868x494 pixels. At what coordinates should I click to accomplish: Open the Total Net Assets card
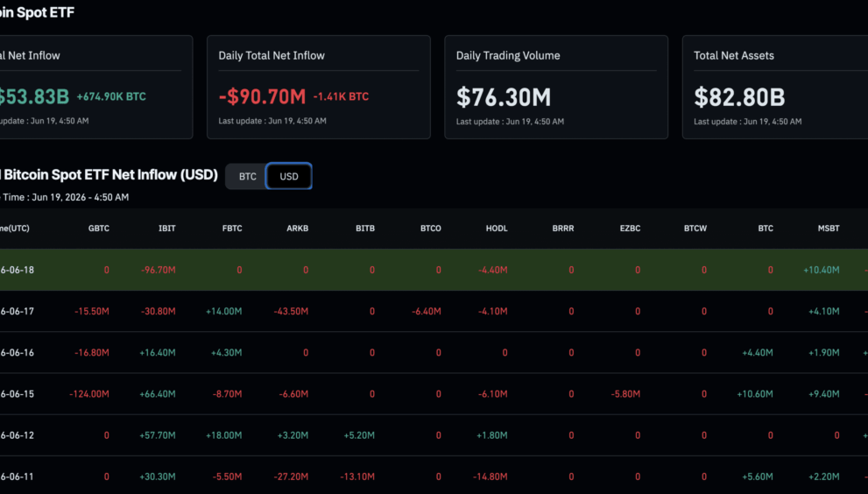[x=775, y=87]
